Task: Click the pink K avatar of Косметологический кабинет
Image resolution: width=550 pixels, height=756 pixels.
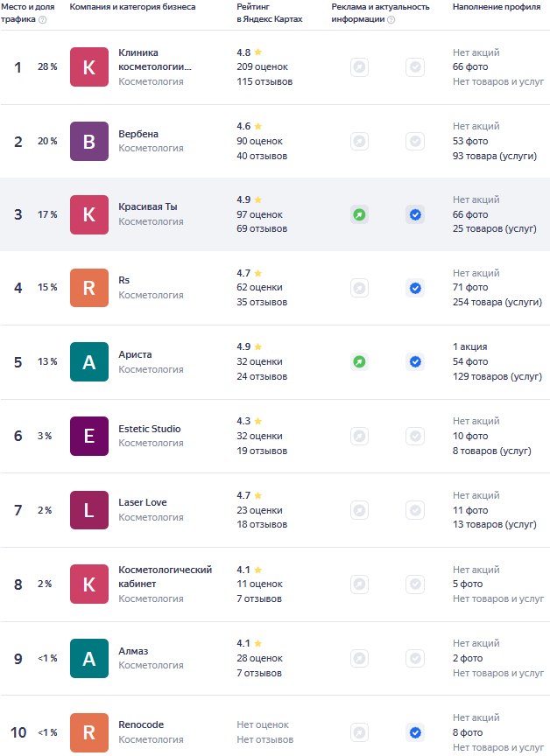Action: coord(89,584)
